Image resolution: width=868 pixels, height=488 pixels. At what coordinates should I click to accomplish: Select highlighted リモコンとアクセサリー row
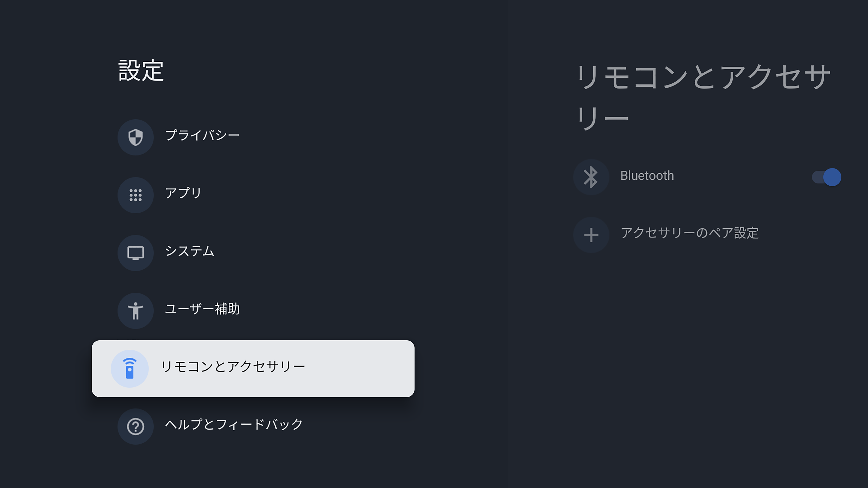coord(253,368)
